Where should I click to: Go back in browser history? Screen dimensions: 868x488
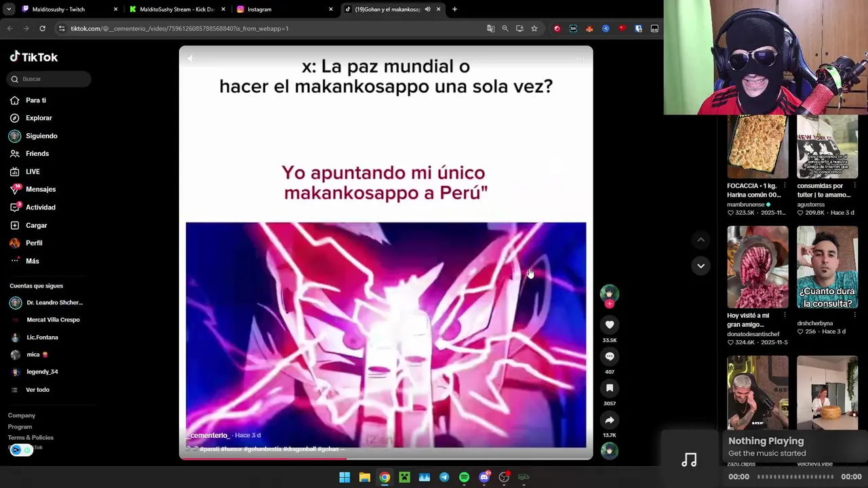coord(9,28)
